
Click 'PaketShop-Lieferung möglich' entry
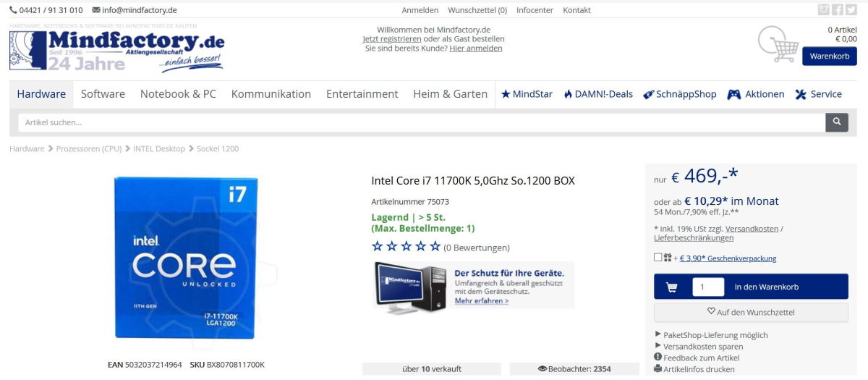point(715,335)
